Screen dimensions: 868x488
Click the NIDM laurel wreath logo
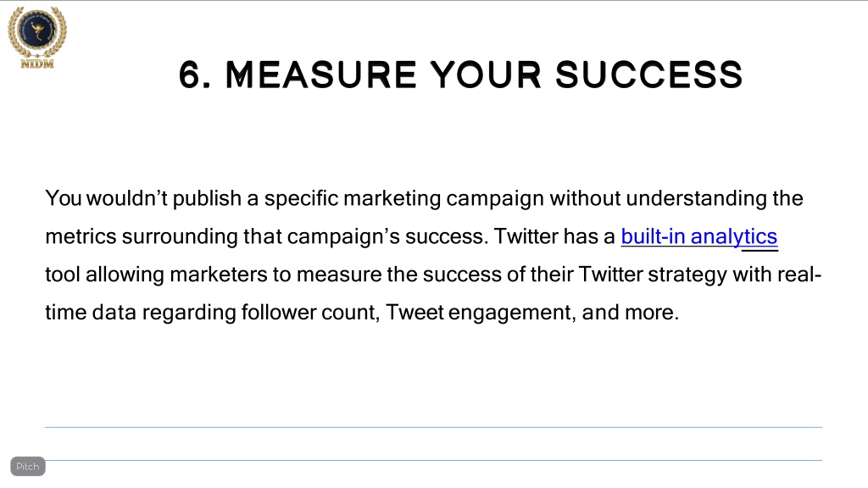pyautogui.click(x=37, y=32)
